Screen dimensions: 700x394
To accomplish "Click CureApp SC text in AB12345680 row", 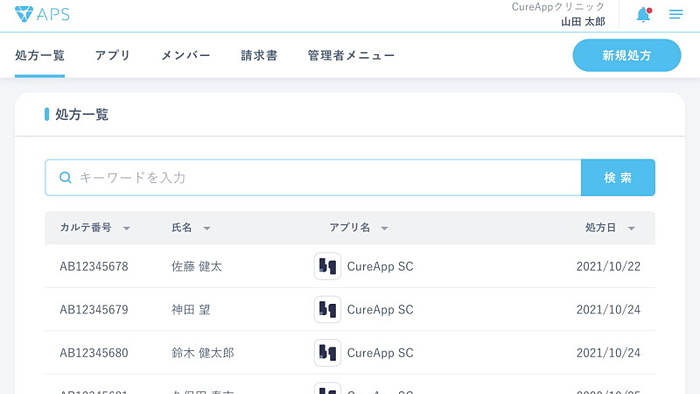I will pyautogui.click(x=380, y=353).
